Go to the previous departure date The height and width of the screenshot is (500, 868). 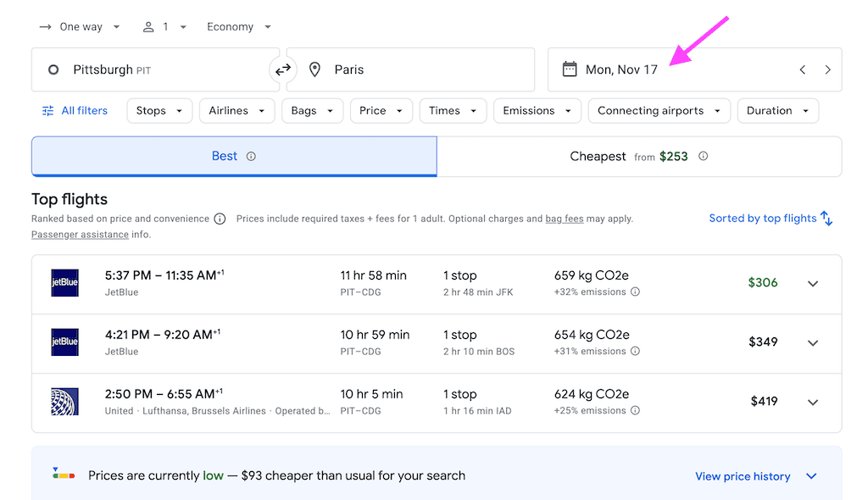point(802,69)
